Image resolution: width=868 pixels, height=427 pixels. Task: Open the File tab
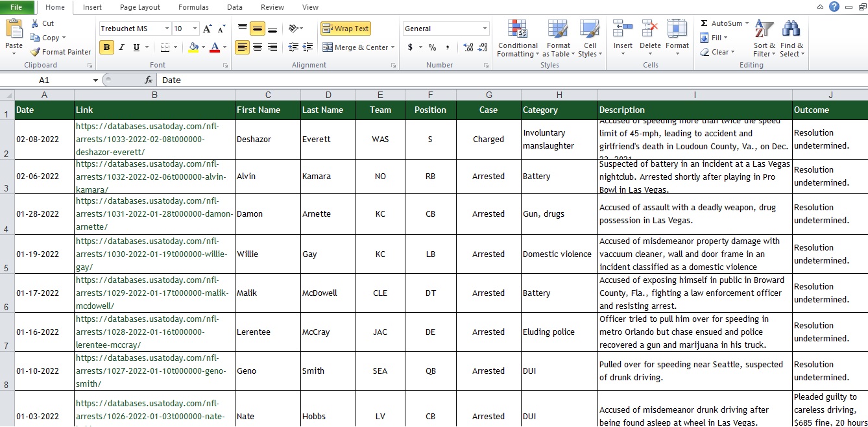click(x=17, y=7)
